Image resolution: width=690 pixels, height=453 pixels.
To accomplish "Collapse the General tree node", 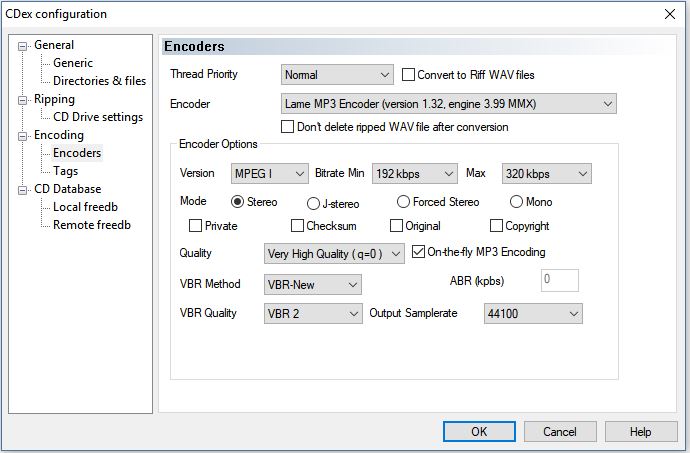I will tap(24, 46).
